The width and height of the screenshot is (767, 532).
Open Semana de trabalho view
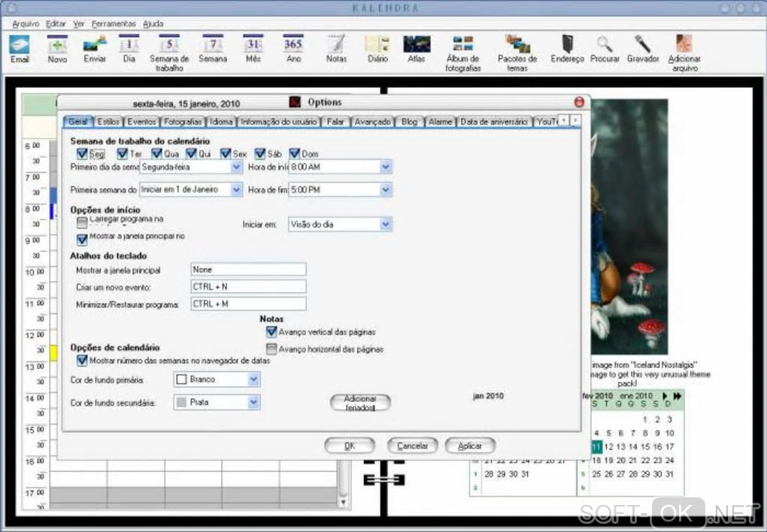point(169,53)
